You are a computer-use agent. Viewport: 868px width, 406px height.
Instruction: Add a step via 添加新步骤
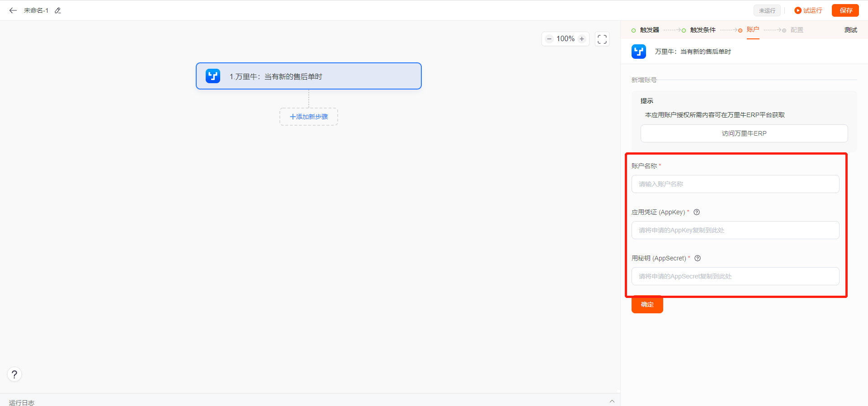(x=309, y=117)
